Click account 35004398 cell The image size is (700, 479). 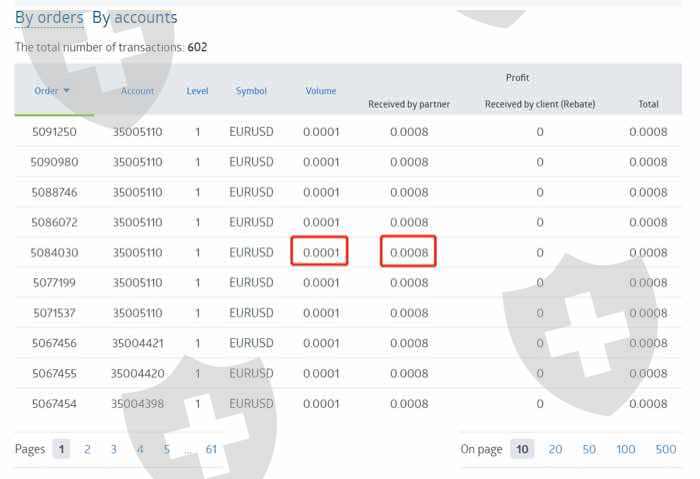coord(138,404)
